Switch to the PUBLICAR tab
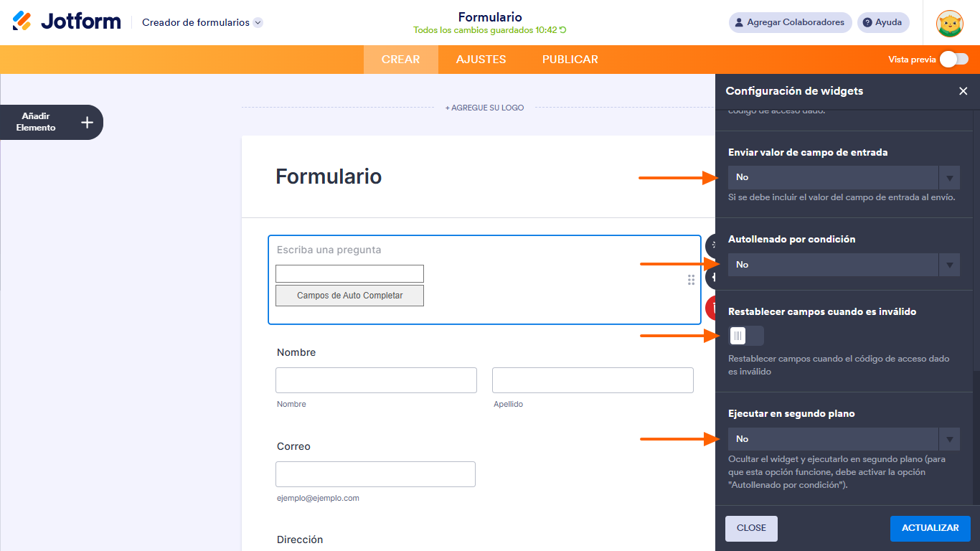Image resolution: width=980 pixels, height=551 pixels. tap(570, 60)
